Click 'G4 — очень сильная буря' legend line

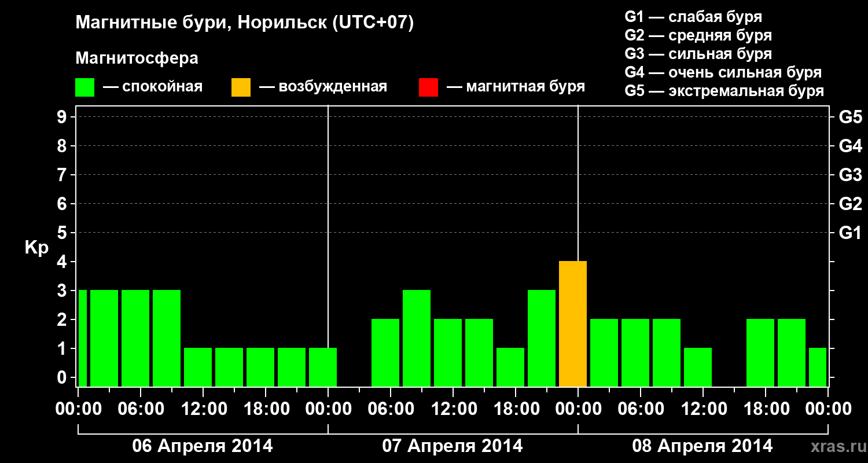point(723,72)
